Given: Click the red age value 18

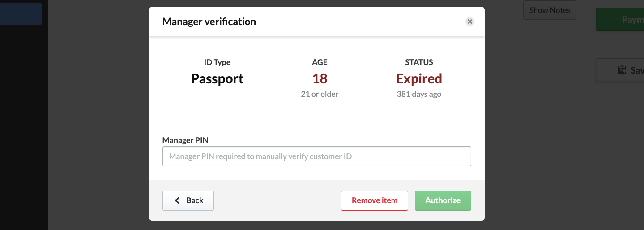Looking at the screenshot, I should coord(320,79).
